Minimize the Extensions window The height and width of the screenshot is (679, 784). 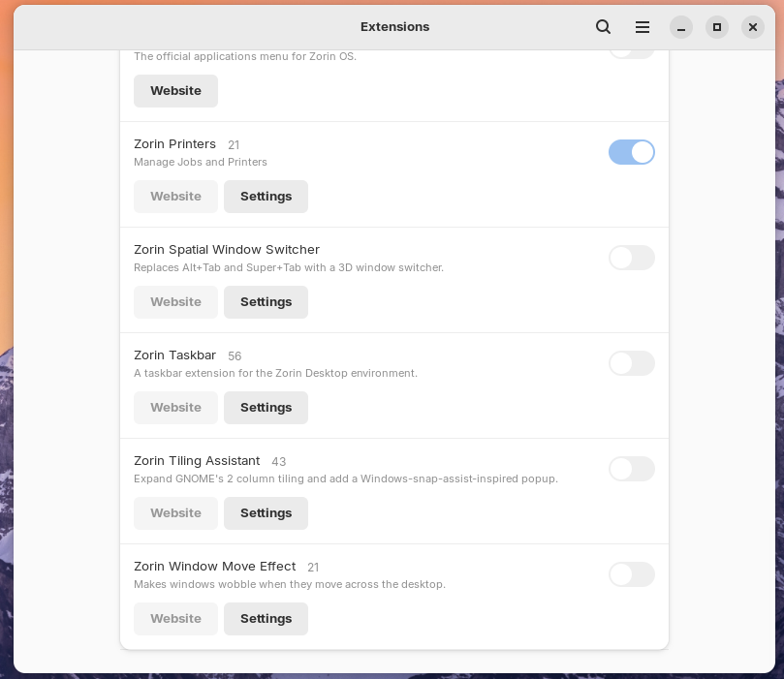pos(681,27)
